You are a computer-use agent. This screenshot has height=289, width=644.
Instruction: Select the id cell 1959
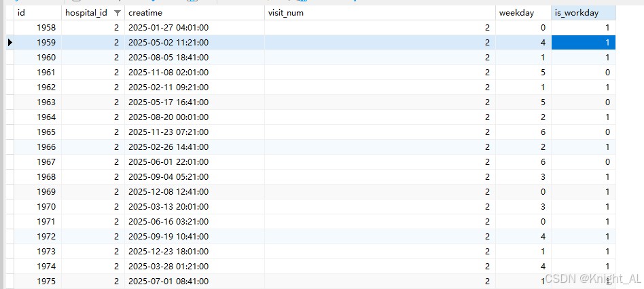pos(38,43)
